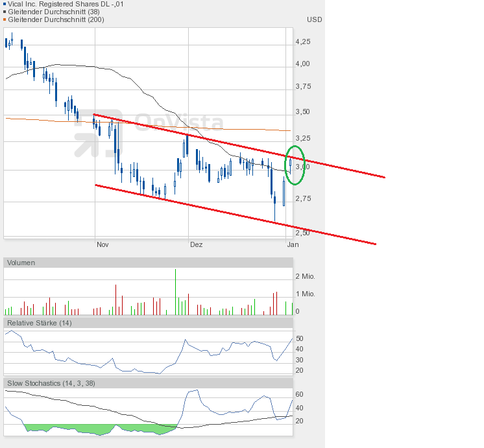This screenshot has width=484, height=448.
Task: Click the 2 Mio. volume axis label
Action: pos(305,276)
